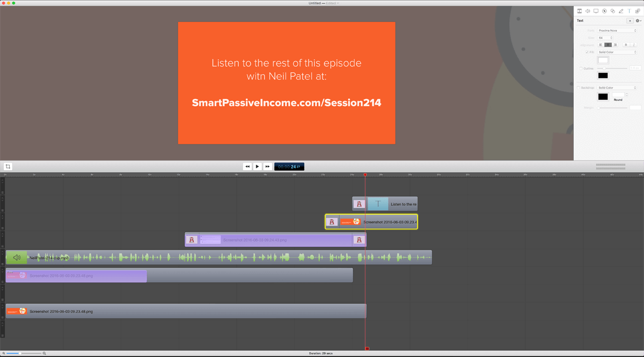Image resolution: width=644 pixels, height=357 pixels.
Task: Select the purple Screenshot 09.23.48 clip
Action: pyautogui.click(x=76, y=275)
